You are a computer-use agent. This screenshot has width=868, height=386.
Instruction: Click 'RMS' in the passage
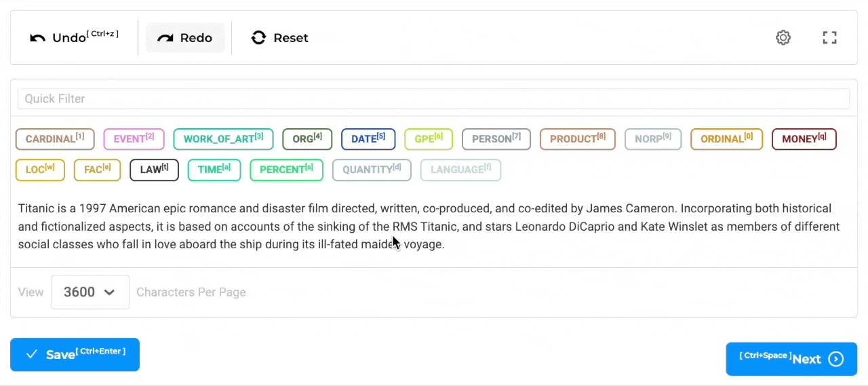point(405,227)
